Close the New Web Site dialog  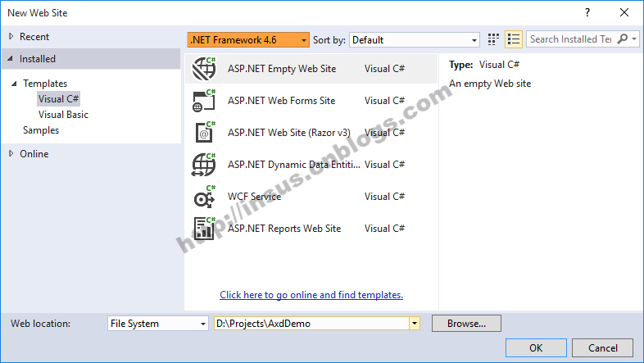pyautogui.click(x=624, y=12)
